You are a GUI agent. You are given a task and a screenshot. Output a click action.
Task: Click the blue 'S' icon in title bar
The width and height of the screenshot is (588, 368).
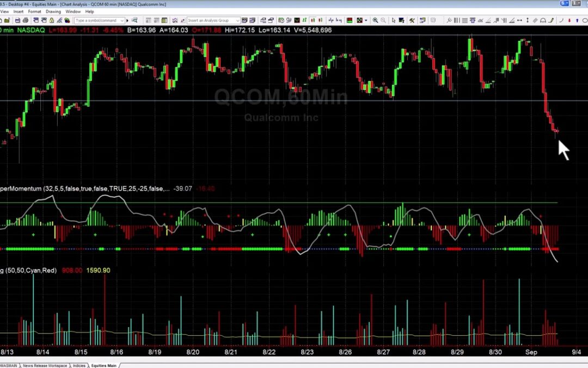pos(565,3)
